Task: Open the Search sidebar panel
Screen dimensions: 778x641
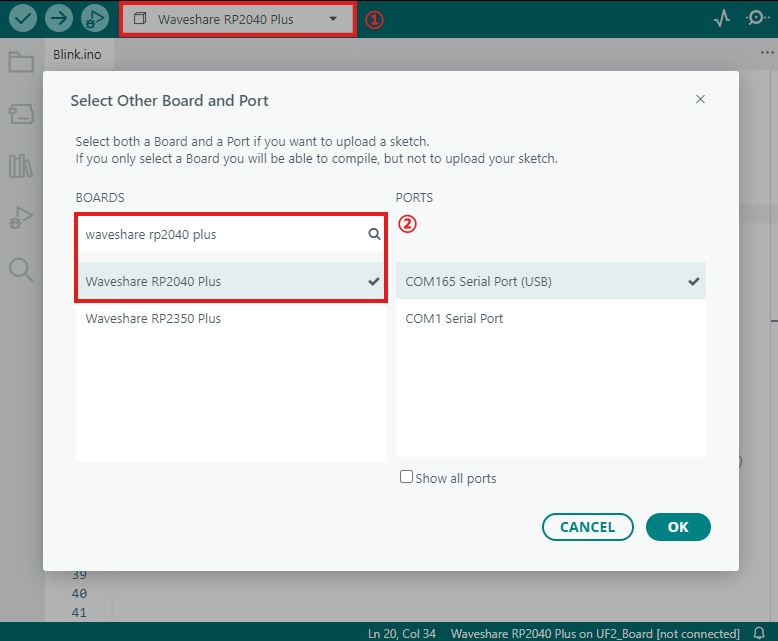Action: point(21,268)
